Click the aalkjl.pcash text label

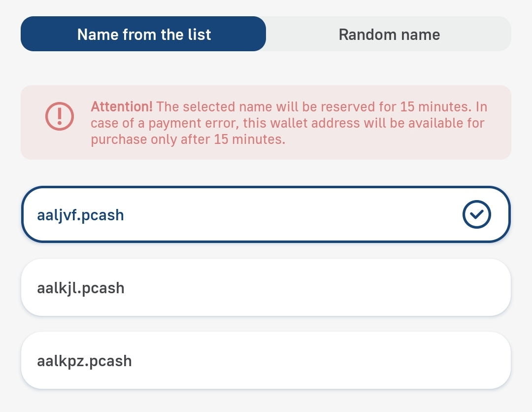pos(80,288)
